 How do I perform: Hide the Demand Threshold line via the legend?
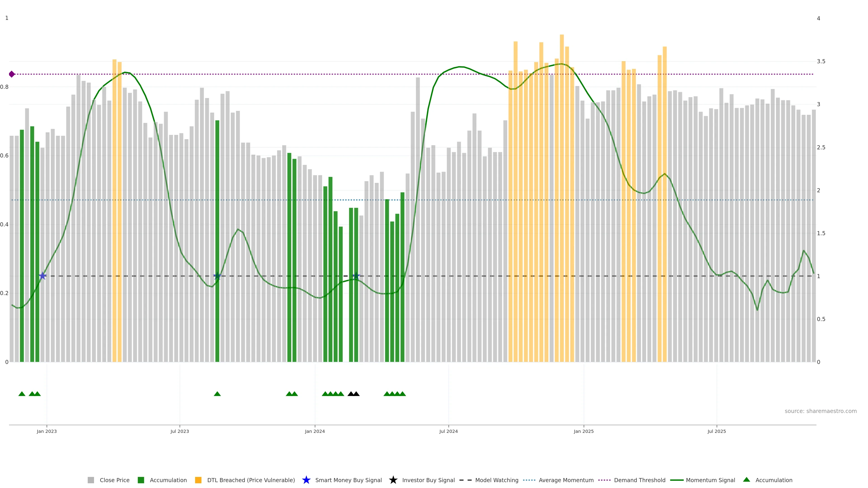pyautogui.click(x=639, y=480)
